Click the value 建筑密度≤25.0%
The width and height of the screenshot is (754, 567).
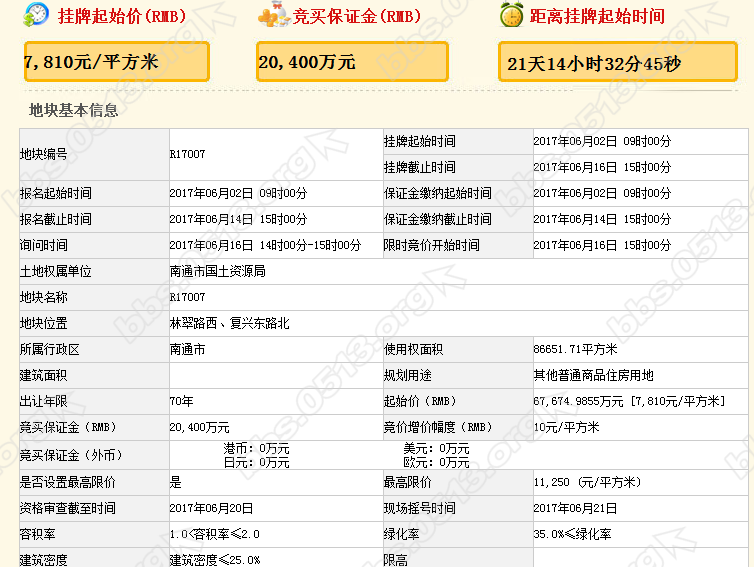214,560
